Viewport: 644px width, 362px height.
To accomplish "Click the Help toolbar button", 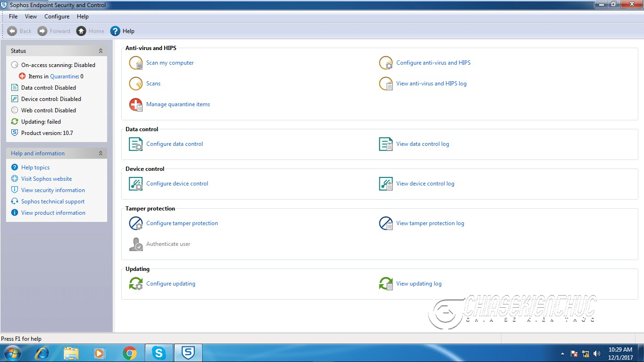I will coord(122,31).
